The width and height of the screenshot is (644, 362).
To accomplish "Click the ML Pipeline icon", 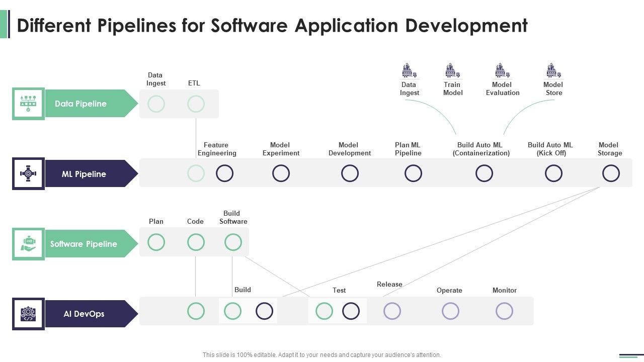I will [28, 173].
